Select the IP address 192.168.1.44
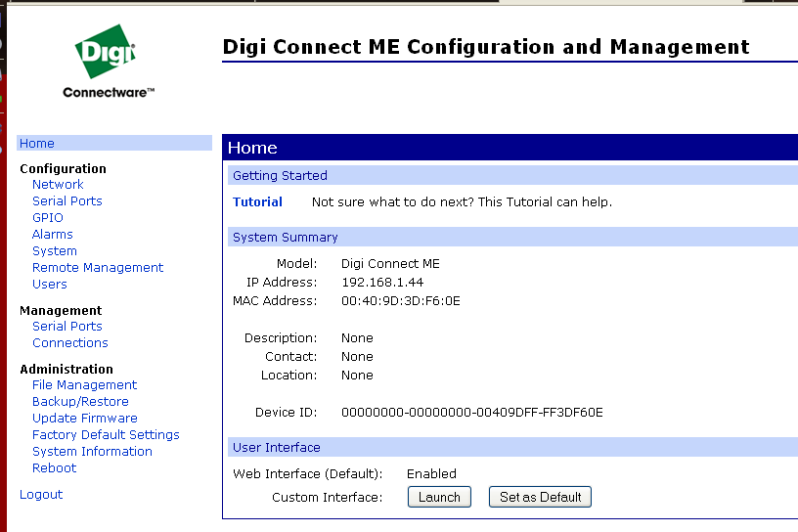 [x=382, y=283]
